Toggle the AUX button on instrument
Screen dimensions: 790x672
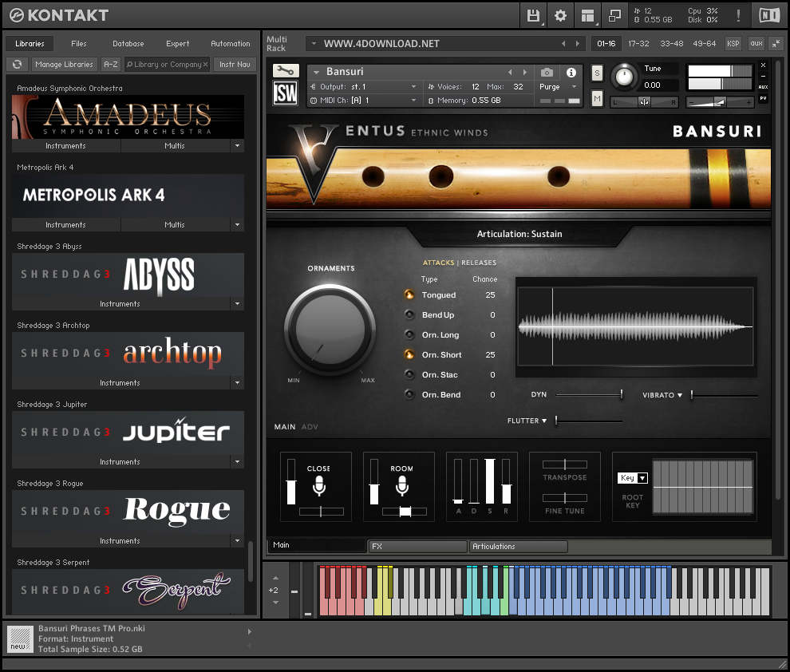click(x=764, y=87)
